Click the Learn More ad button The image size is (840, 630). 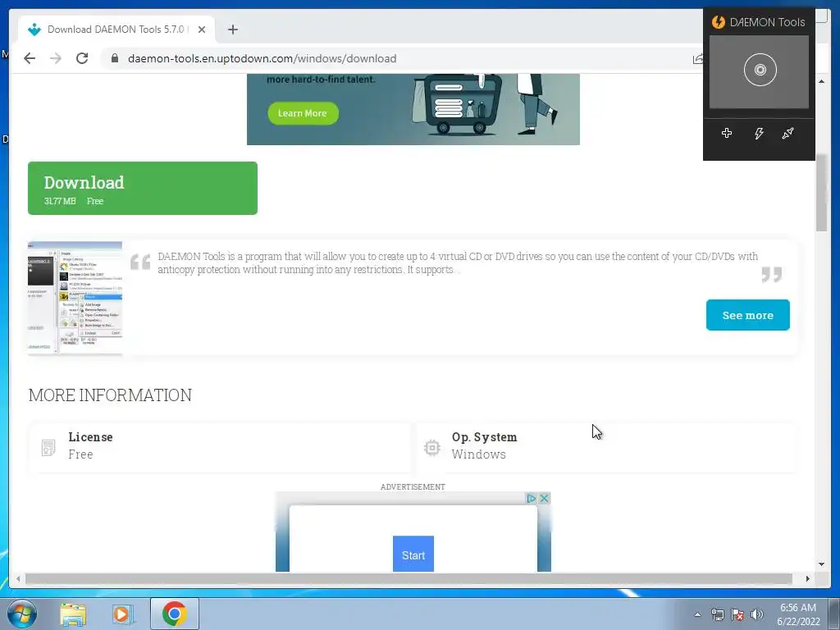pos(303,113)
